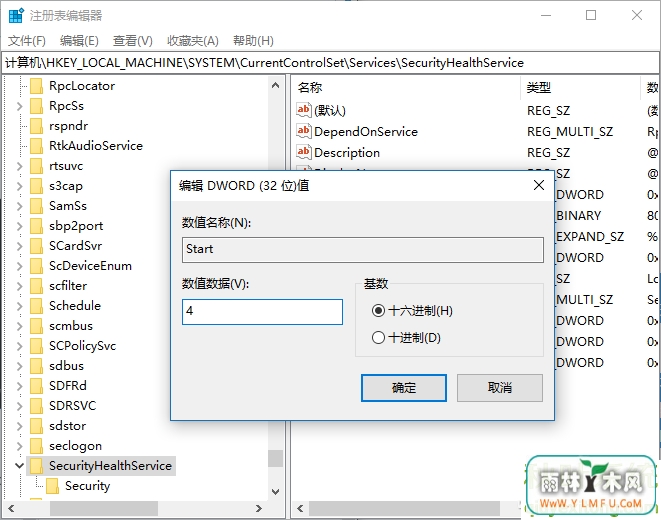661x520 pixels.
Task: Select the SDRSVC folder icon
Action: (x=37, y=406)
